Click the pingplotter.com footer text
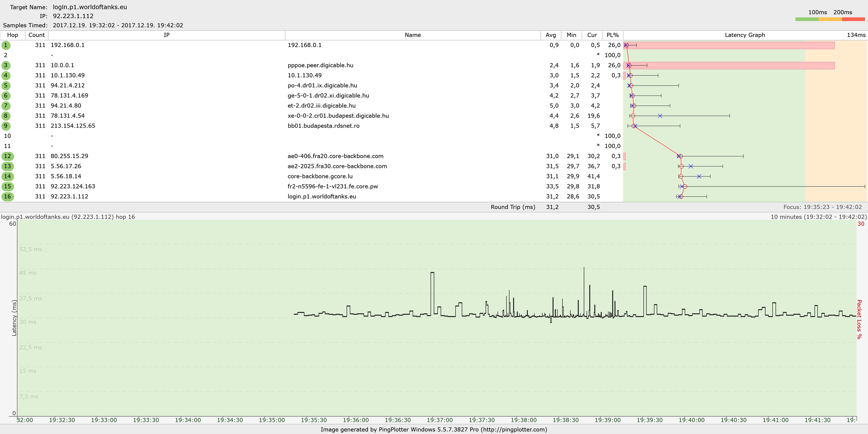Viewport: 868px width, 434px height. [x=434, y=430]
